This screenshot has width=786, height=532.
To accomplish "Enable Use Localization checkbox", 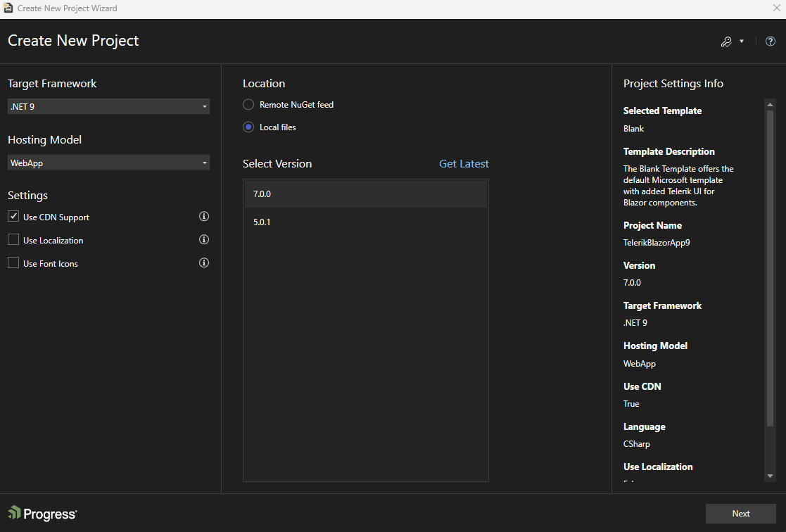I will pos(13,239).
